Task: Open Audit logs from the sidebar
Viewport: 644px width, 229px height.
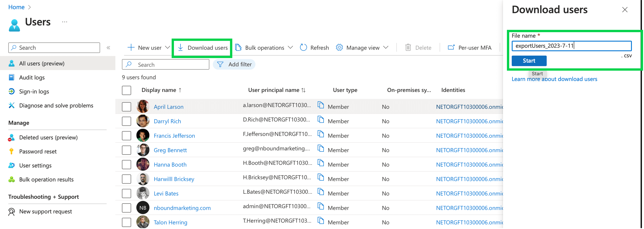Action: [32, 77]
